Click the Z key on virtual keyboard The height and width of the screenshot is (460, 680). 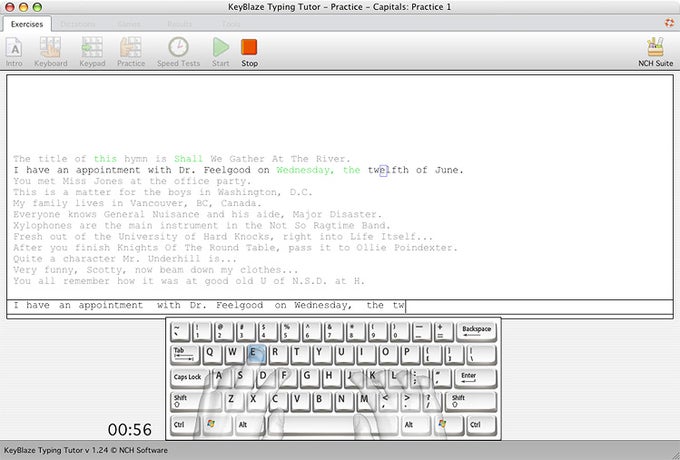(x=233, y=401)
